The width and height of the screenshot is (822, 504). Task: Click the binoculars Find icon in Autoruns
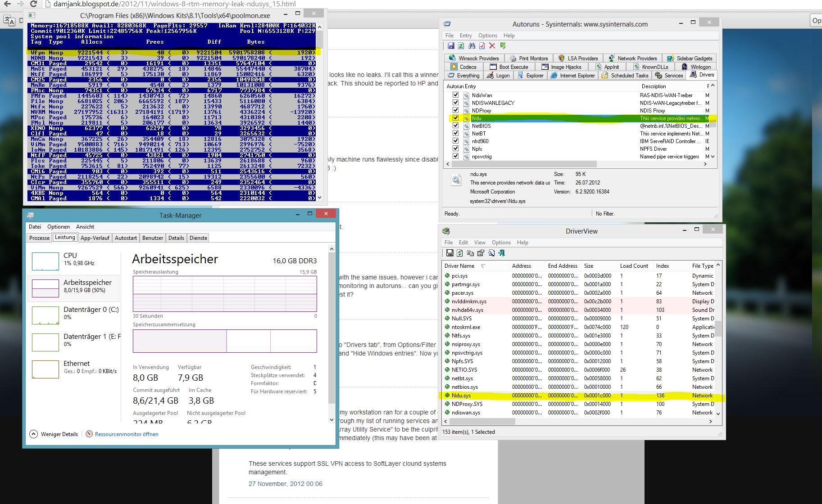tap(472, 46)
